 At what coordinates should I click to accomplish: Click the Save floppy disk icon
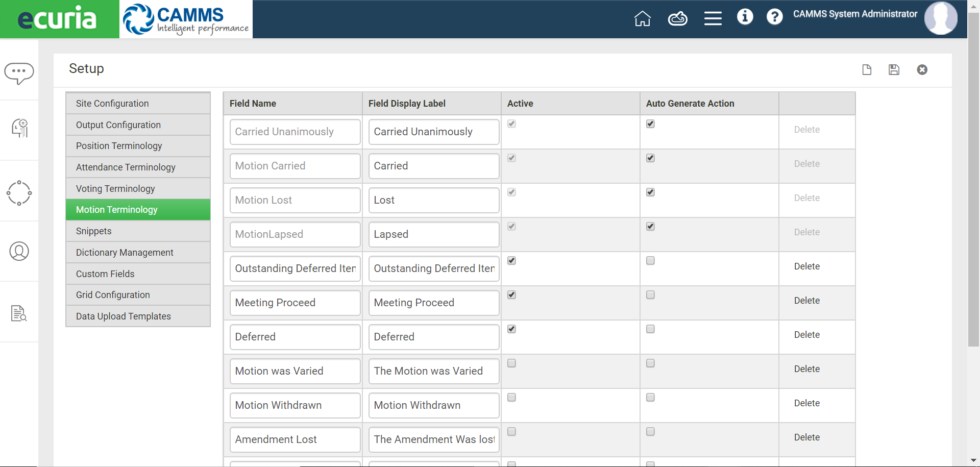pyautogui.click(x=894, y=69)
